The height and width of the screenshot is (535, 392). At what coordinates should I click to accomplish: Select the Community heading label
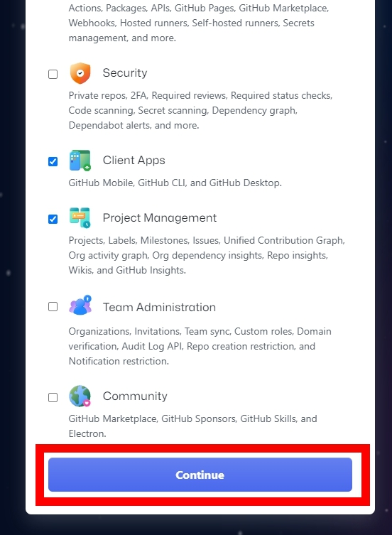coord(135,396)
